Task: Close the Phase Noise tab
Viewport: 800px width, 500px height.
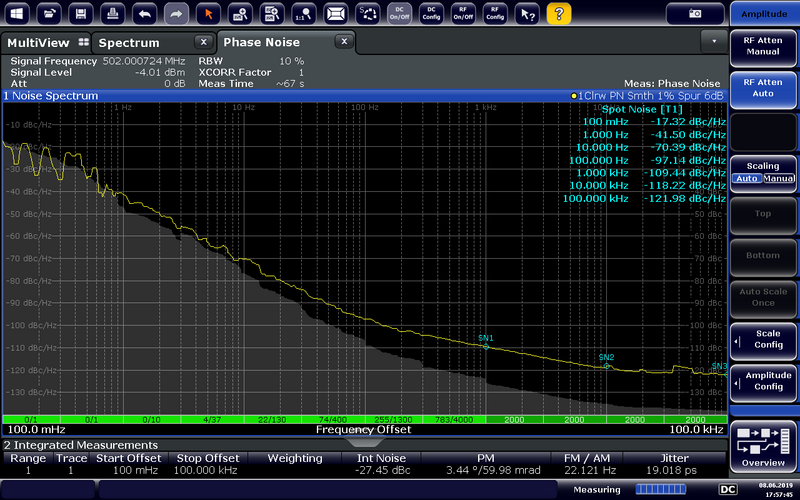Action: click(x=343, y=42)
